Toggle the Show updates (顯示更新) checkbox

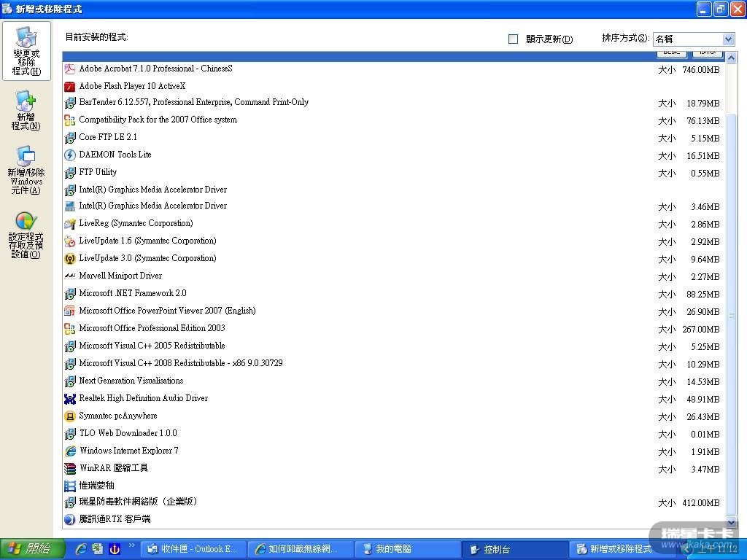click(513, 39)
